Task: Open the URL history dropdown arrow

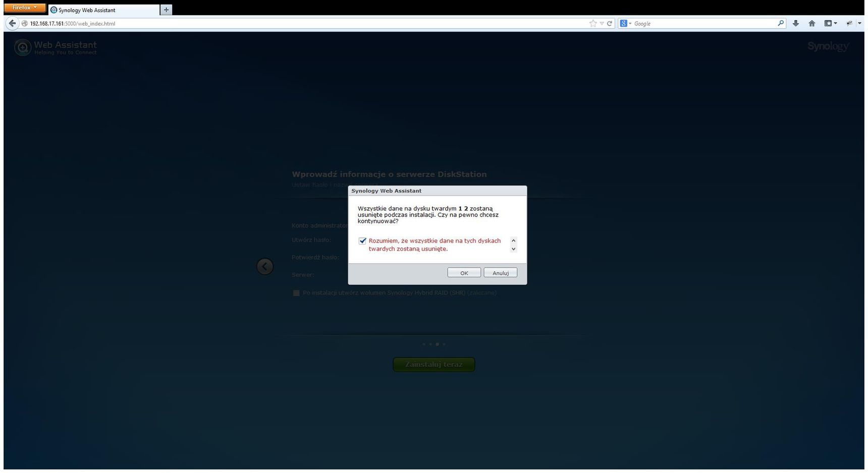Action: (x=602, y=23)
